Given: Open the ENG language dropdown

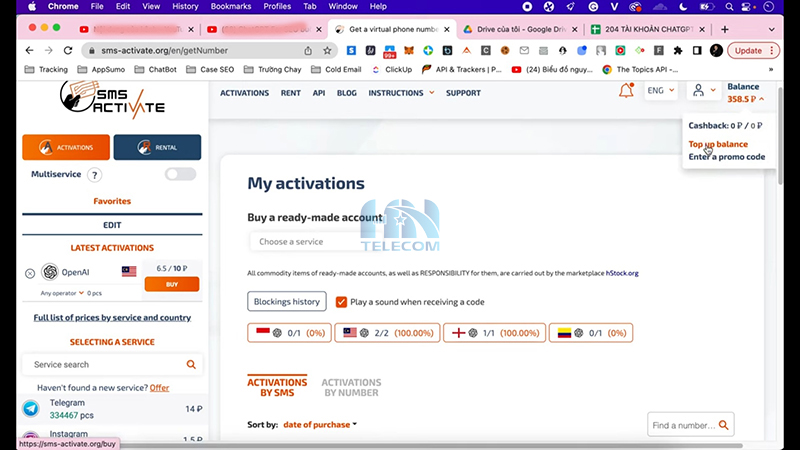Looking at the screenshot, I should 661,91.
